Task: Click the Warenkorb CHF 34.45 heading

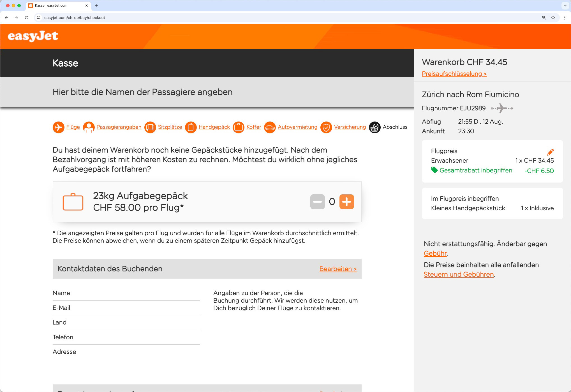Action: (464, 62)
